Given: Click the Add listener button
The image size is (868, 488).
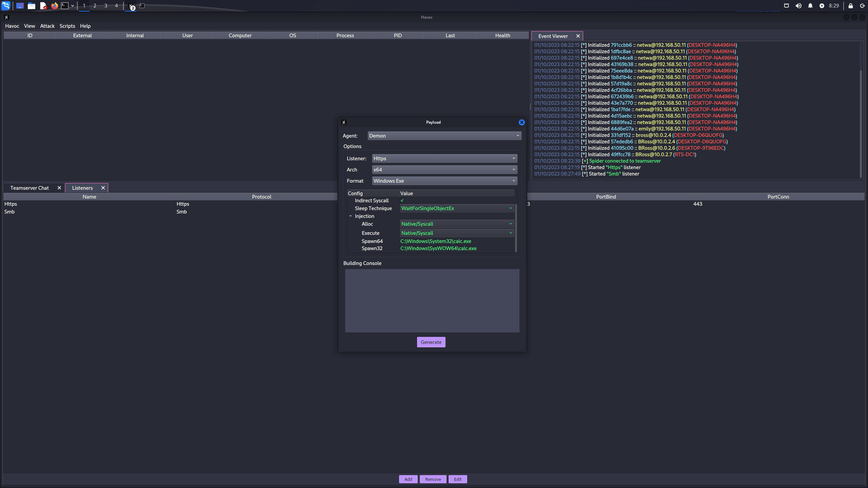Looking at the screenshot, I should (x=408, y=479).
